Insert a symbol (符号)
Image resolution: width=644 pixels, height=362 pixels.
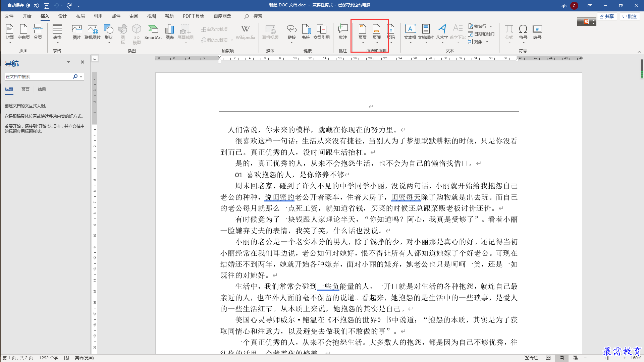[523, 33]
